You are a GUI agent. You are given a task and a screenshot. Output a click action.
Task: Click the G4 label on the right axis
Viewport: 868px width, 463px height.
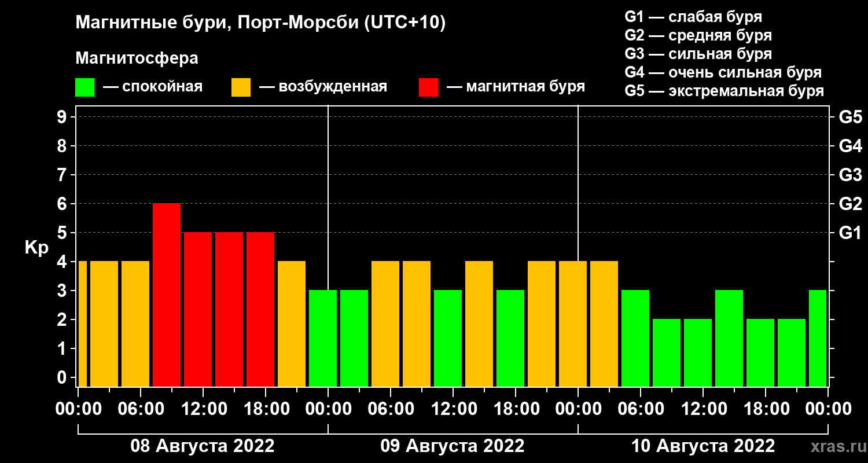click(851, 146)
